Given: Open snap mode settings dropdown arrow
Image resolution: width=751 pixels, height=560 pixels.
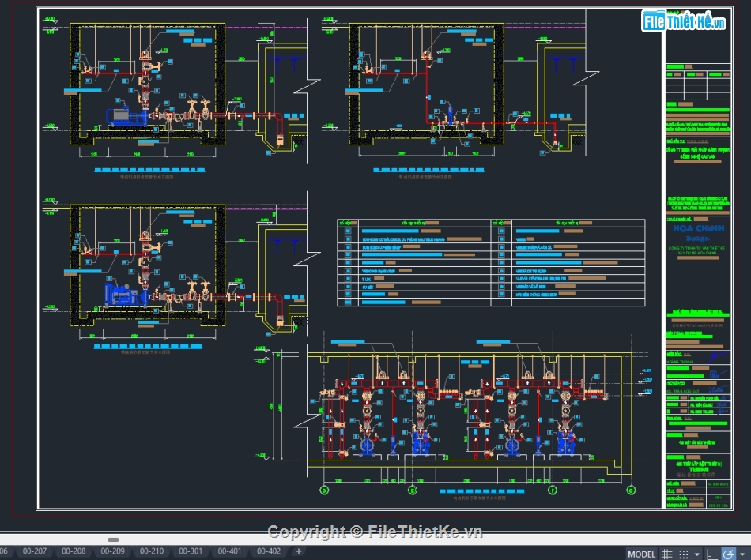Looking at the screenshot, I should pyautogui.click(x=697, y=554).
